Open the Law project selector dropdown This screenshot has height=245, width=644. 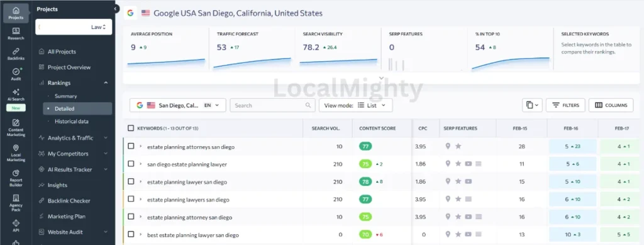click(74, 27)
